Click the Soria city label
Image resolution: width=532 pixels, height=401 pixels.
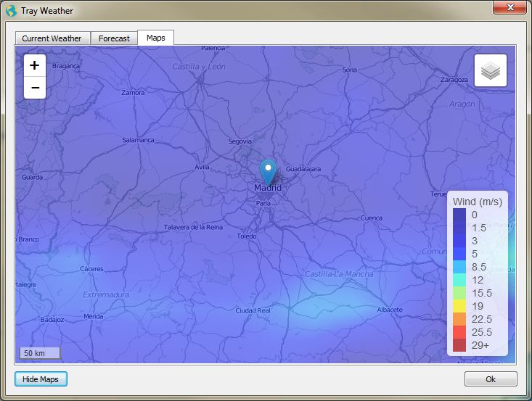[x=349, y=70]
